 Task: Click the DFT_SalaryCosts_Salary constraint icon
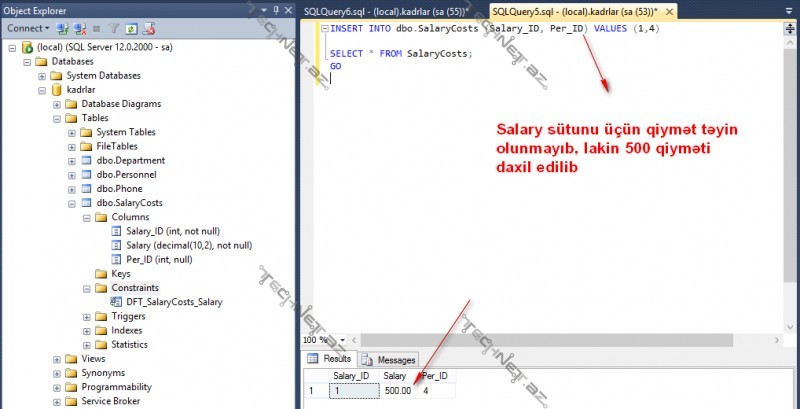point(116,302)
